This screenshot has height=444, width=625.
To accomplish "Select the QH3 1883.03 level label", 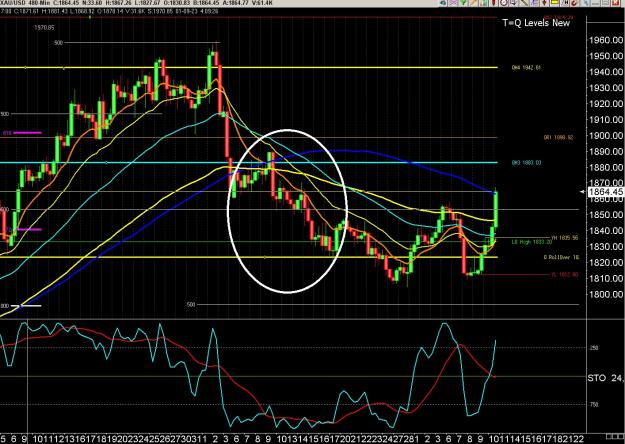I will (x=527, y=163).
